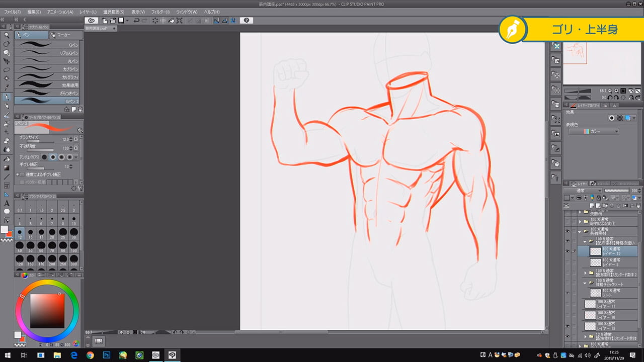Viewport: 644px width, 362px height.
Task: Click the Open file icon
Action: tap(113, 21)
